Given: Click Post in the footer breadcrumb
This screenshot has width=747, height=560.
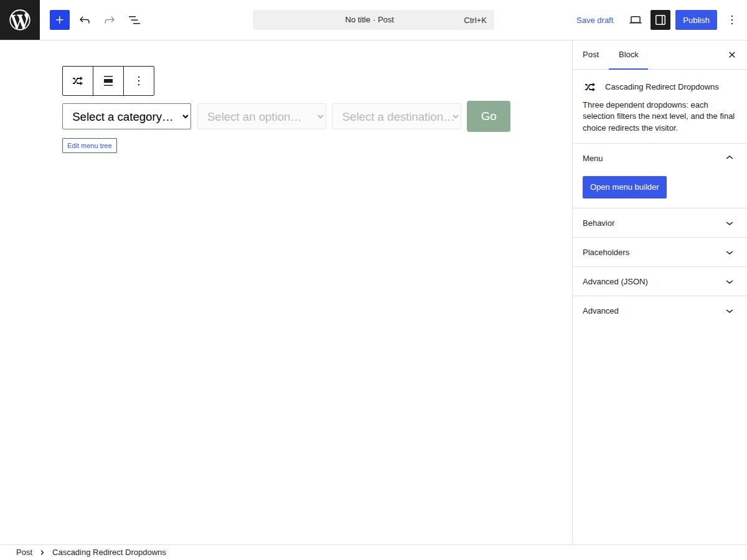Looking at the screenshot, I should [x=24, y=553].
